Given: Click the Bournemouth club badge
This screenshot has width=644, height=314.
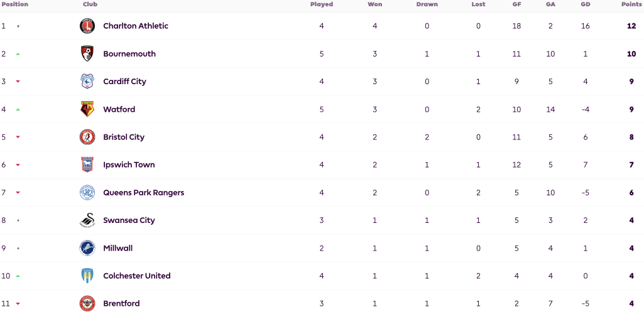Looking at the screenshot, I should coord(87,54).
